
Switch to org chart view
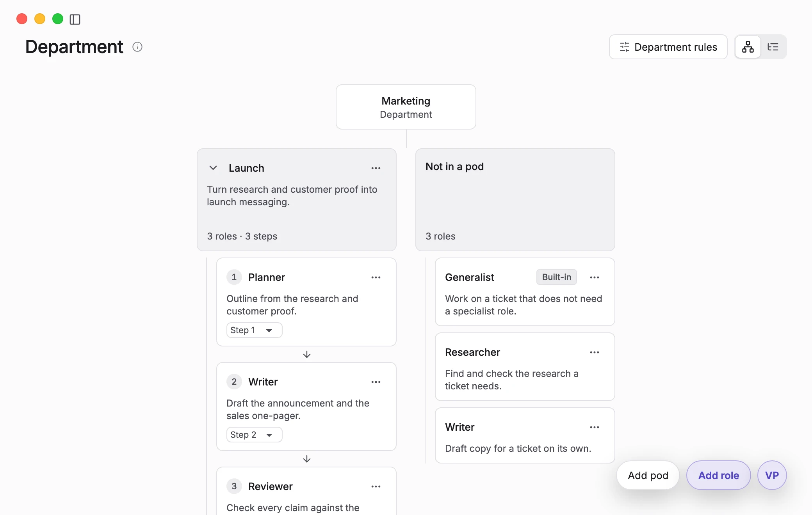[x=748, y=47]
